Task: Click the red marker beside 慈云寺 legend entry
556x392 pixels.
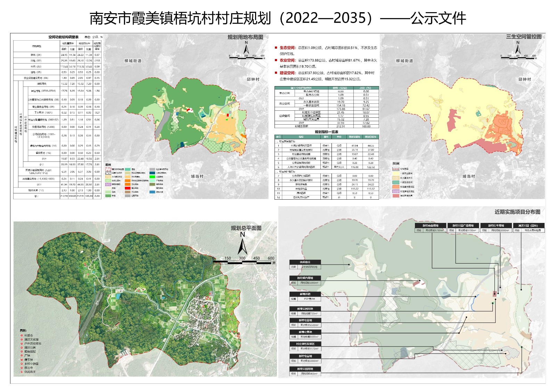Action: pyautogui.click(x=21, y=368)
